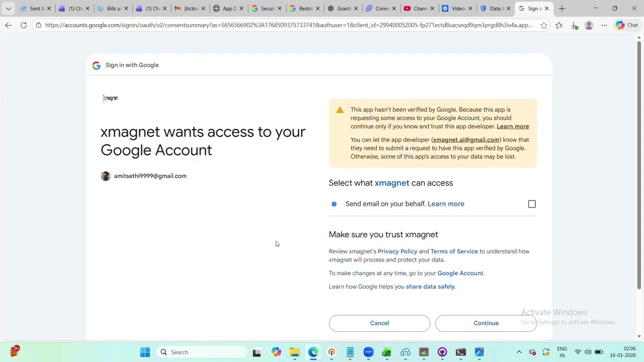The width and height of the screenshot is (644, 362).
Task: Reload the page with the refresh icon
Action: point(24,25)
